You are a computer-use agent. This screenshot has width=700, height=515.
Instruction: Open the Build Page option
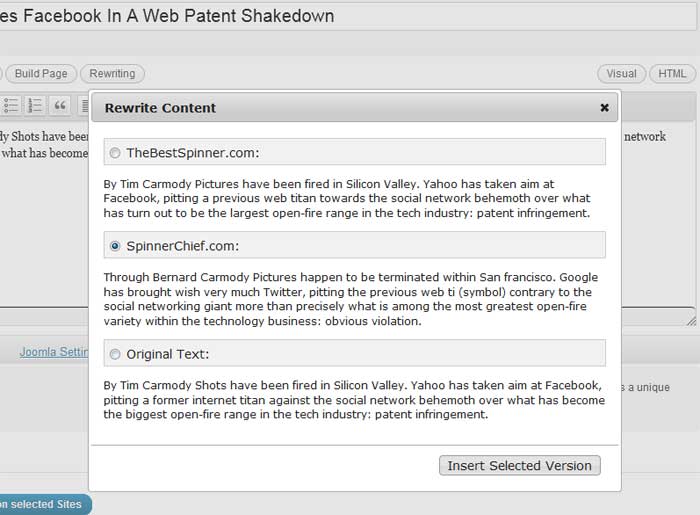point(41,74)
